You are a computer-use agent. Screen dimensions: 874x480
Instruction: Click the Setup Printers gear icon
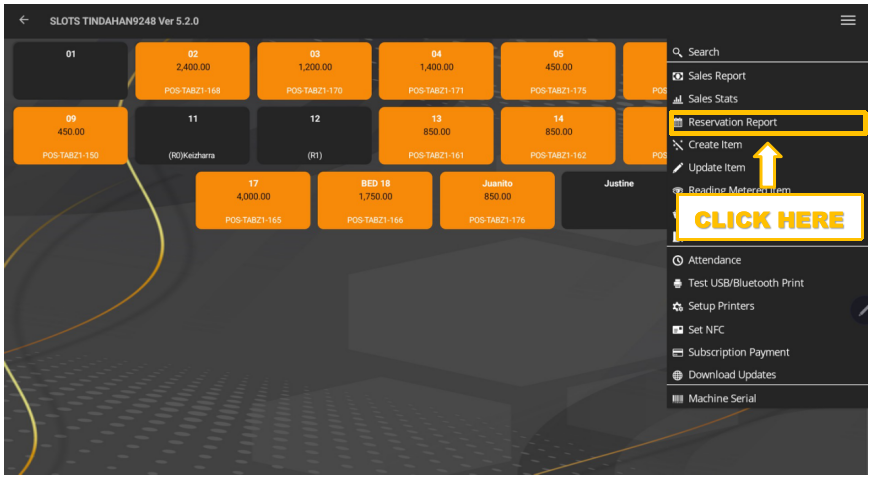(x=677, y=307)
